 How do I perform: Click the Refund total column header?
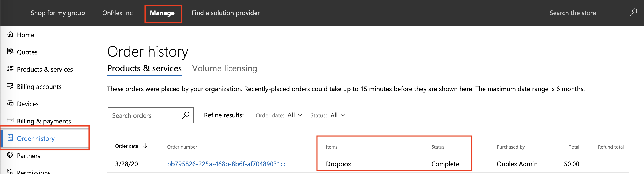coord(610,147)
